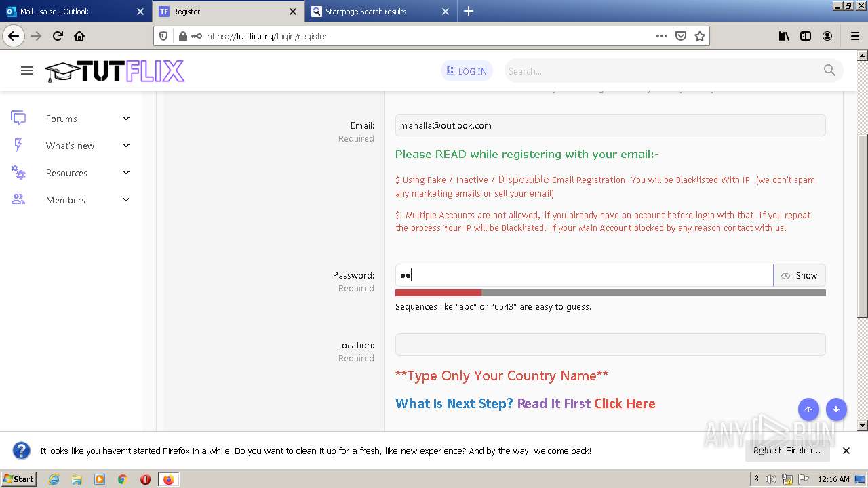Image resolution: width=868 pixels, height=488 pixels.
Task: Expand the What's new sidebar section
Action: tap(126, 145)
